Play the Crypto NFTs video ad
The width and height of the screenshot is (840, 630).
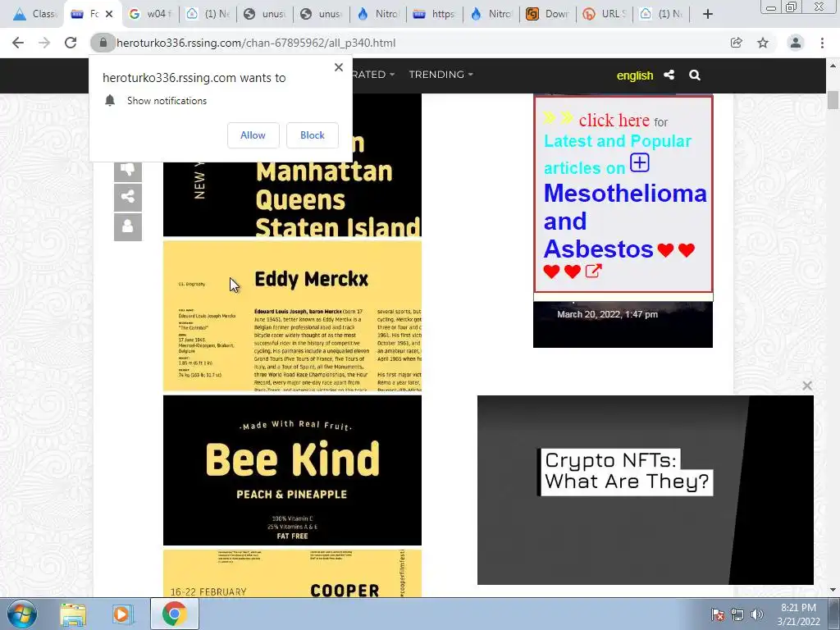645,490
